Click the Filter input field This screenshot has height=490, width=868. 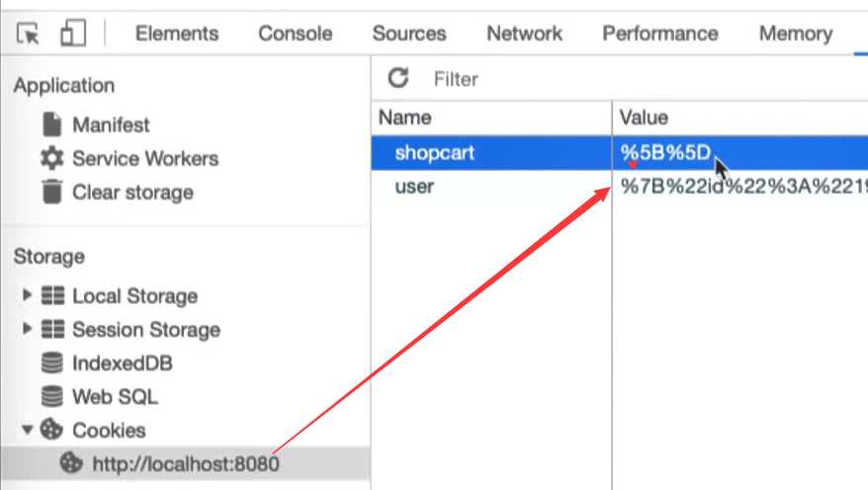(x=648, y=79)
